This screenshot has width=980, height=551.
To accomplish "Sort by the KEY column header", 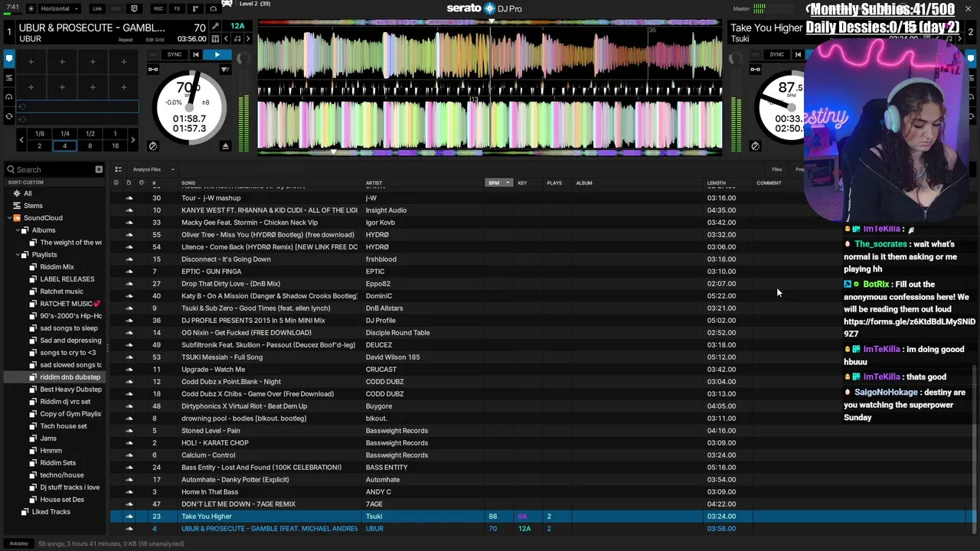I will (x=522, y=183).
